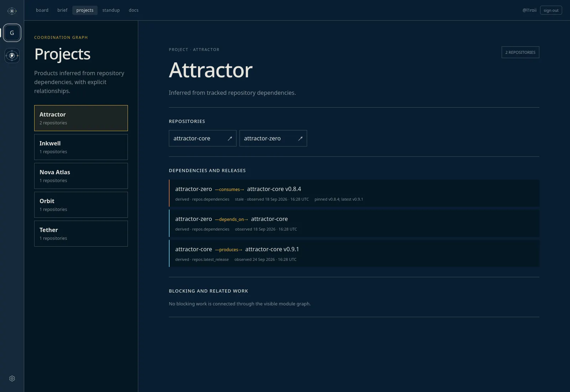Click 'Inferred from tracked repository dependencies.' text
570x392 pixels.
tap(232, 93)
